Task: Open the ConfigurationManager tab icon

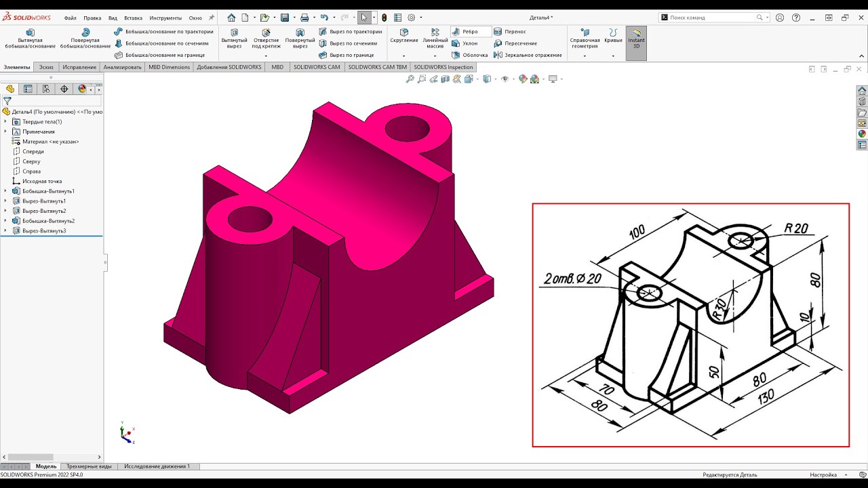Action: point(46,89)
